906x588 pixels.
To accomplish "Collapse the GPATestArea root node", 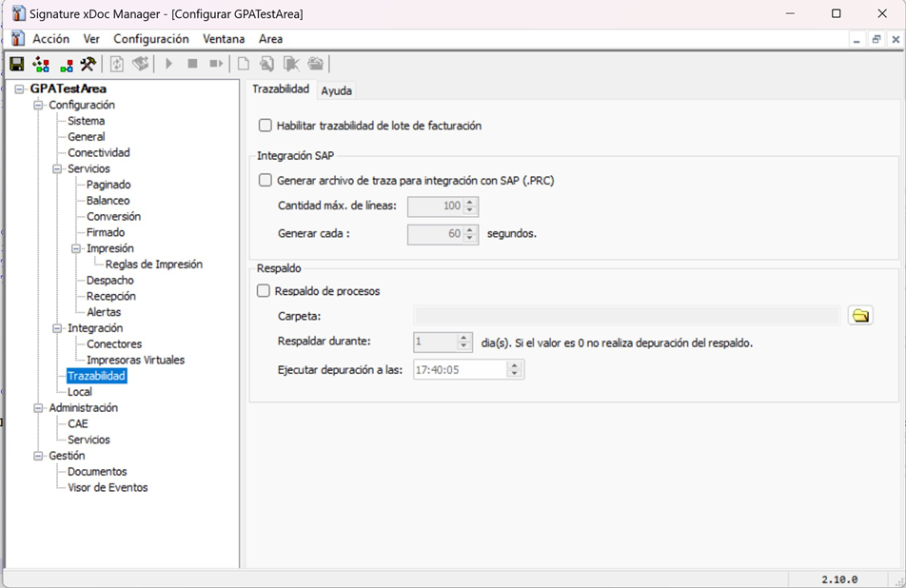I will 20,88.
